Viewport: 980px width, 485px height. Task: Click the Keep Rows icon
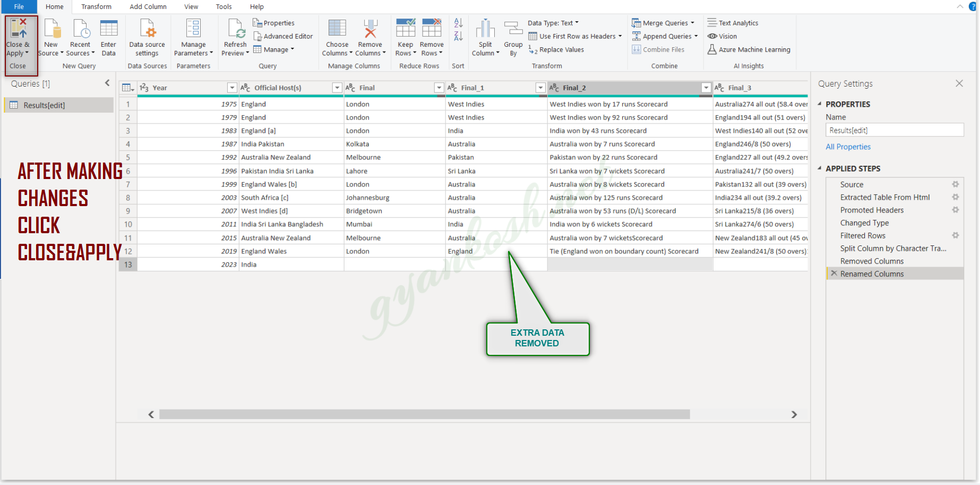click(406, 29)
